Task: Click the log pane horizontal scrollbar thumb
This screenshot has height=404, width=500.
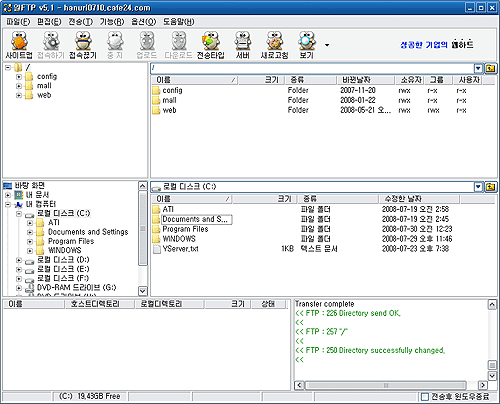Action: [x=385, y=385]
